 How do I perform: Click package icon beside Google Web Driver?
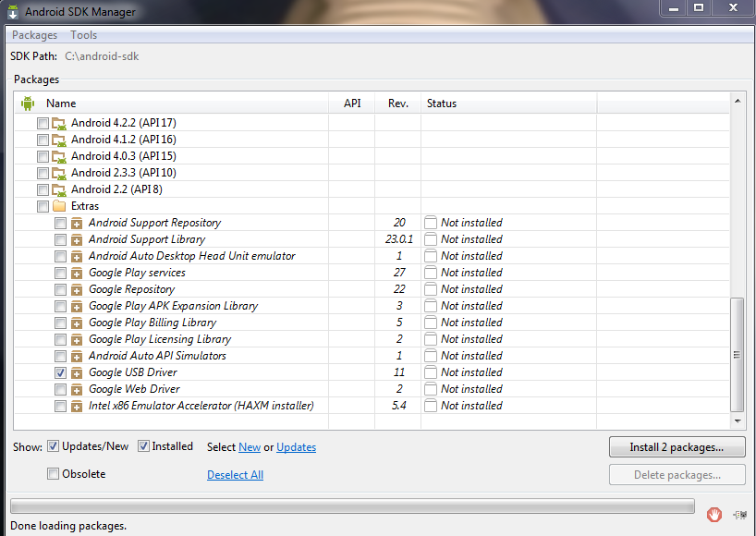click(x=76, y=389)
